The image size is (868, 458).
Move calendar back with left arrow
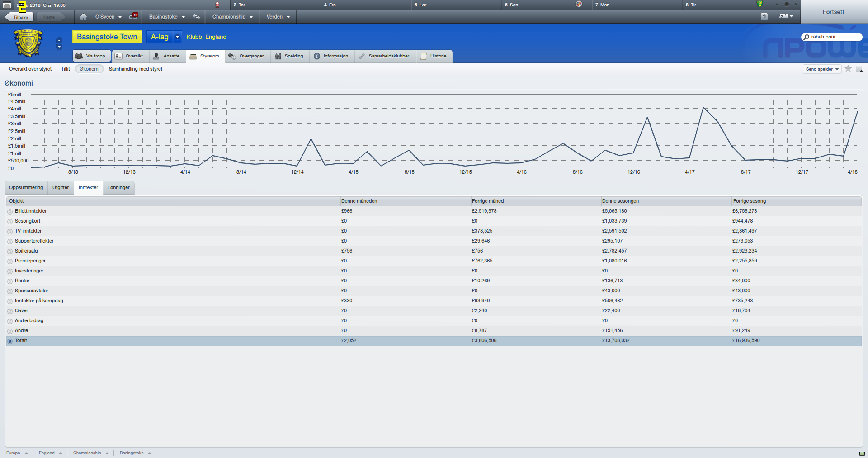[x=778, y=4]
